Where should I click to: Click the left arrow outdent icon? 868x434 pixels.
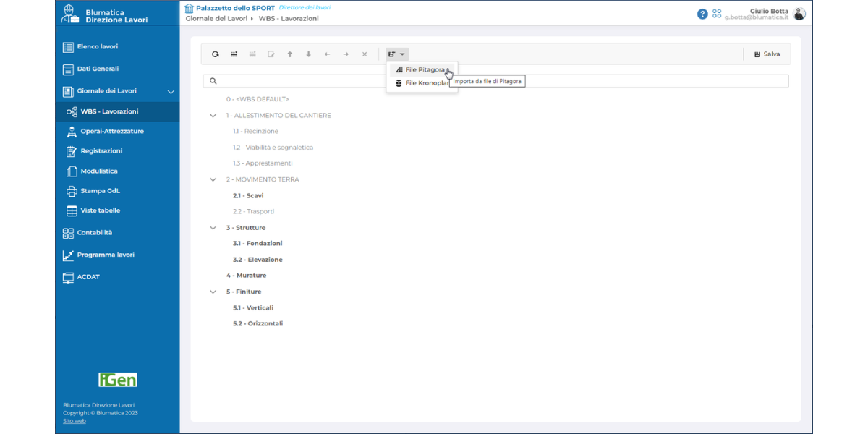[328, 54]
